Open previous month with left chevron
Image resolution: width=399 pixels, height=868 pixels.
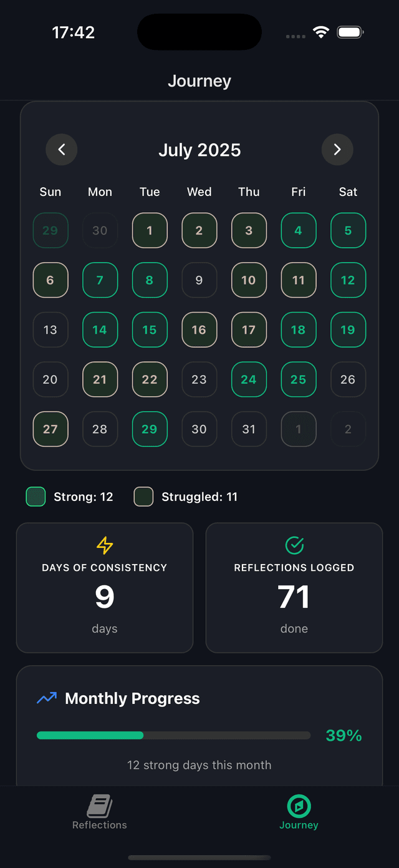tap(61, 150)
